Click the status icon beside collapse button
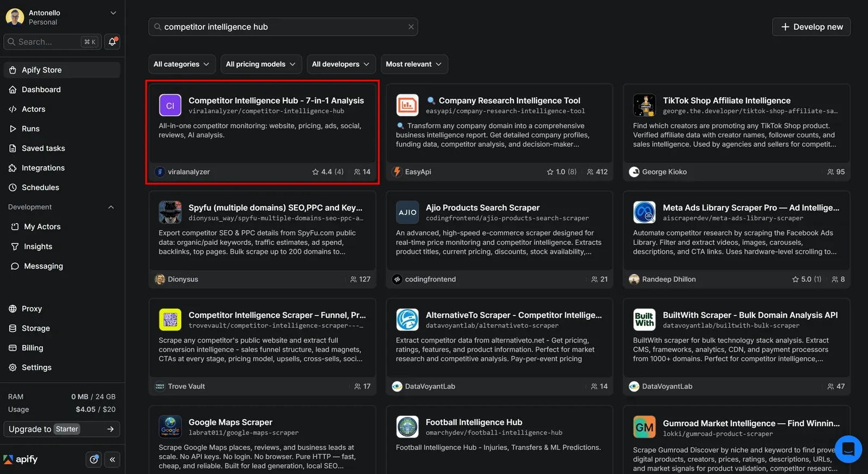Image resolution: width=868 pixels, height=474 pixels. (x=94, y=459)
